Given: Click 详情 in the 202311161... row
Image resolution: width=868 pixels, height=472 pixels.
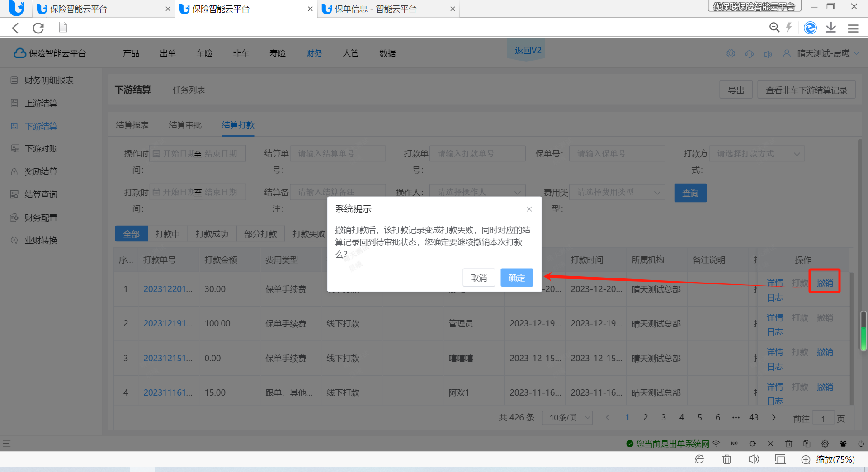Looking at the screenshot, I should click(x=774, y=387).
